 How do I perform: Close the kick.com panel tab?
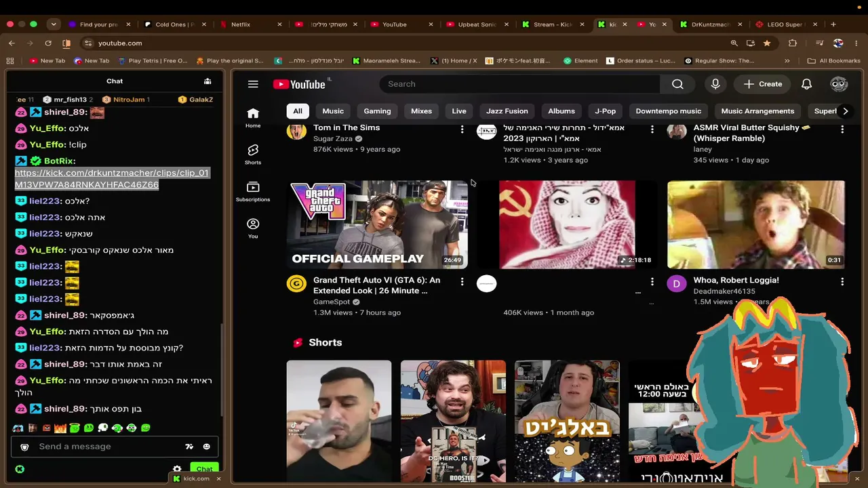point(218,479)
